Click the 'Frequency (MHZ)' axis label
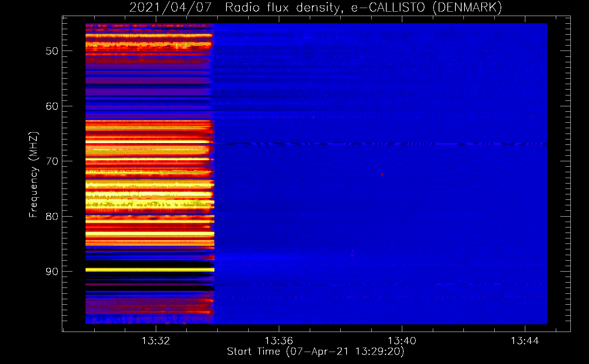The height and width of the screenshot is (364, 589). (x=33, y=175)
